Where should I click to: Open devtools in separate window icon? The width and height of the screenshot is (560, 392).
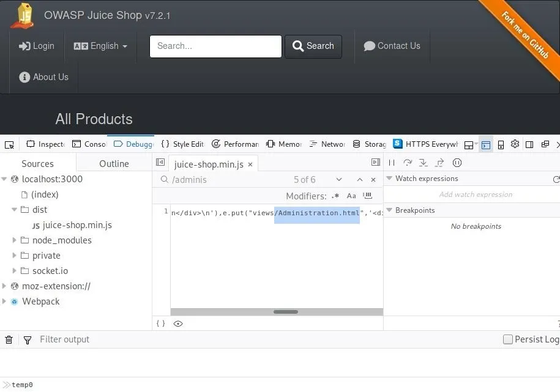(x=545, y=144)
